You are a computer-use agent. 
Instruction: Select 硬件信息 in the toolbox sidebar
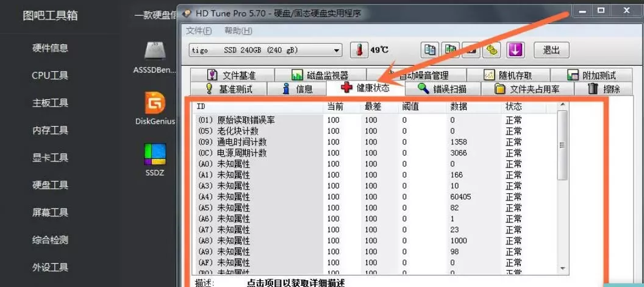50,48
